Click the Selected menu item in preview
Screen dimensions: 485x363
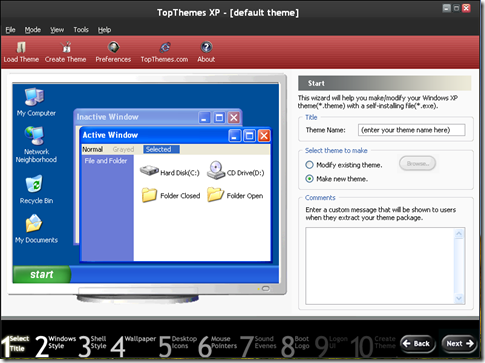[x=161, y=149]
